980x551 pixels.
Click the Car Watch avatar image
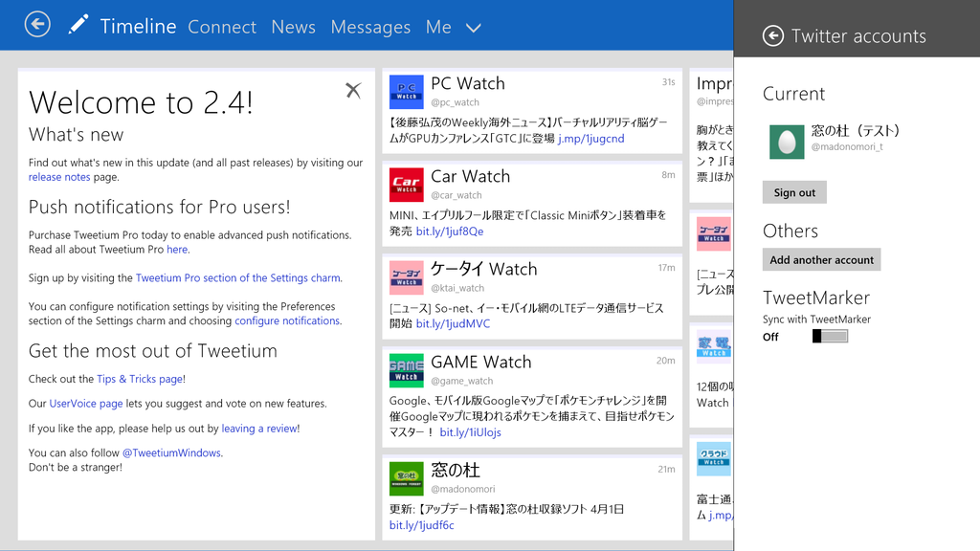(406, 186)
